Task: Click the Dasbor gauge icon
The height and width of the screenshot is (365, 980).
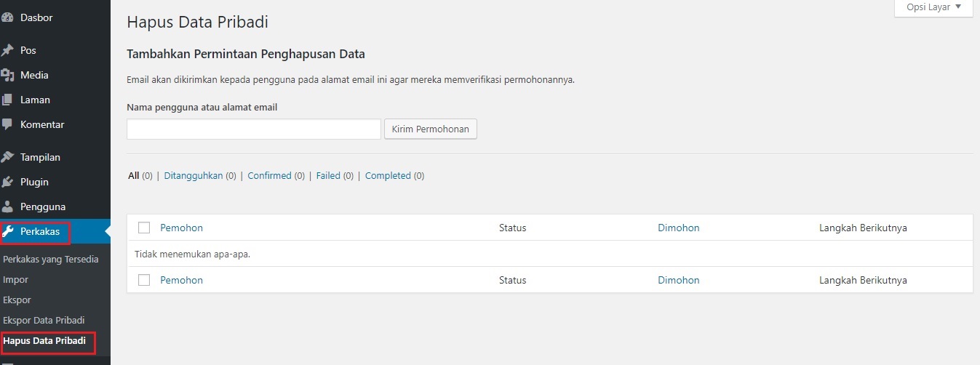Action: [7, 17]
